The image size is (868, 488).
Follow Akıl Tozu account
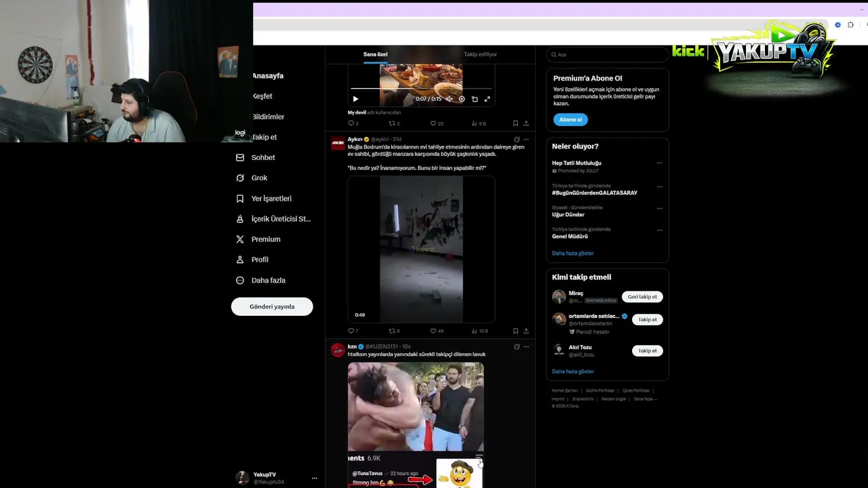(648, 350)
